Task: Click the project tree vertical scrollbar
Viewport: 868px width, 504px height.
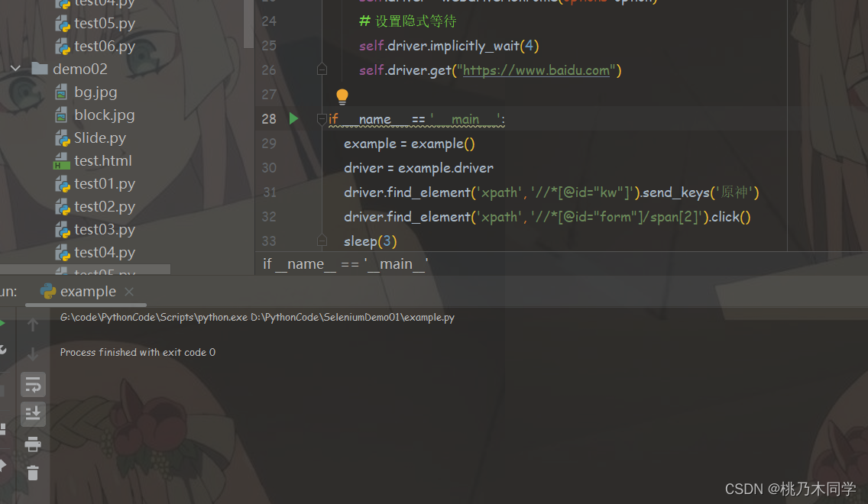Action: click(x=248, y=24)
